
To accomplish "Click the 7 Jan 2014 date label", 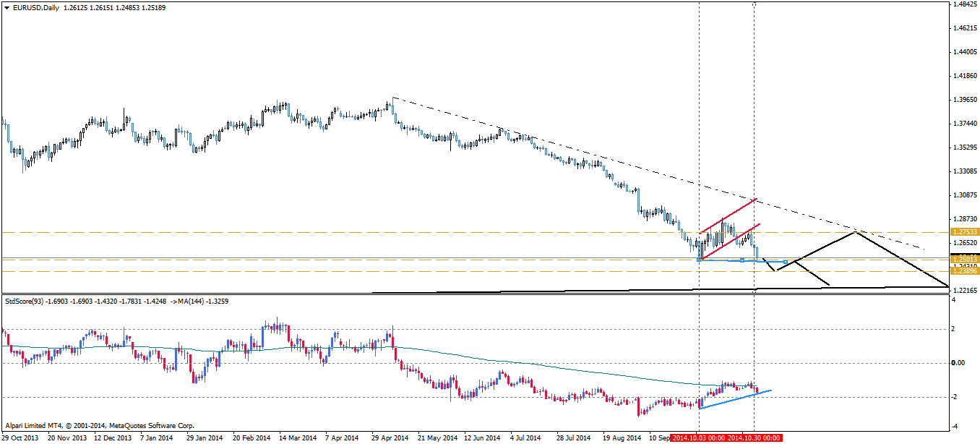I will point(158,438).
